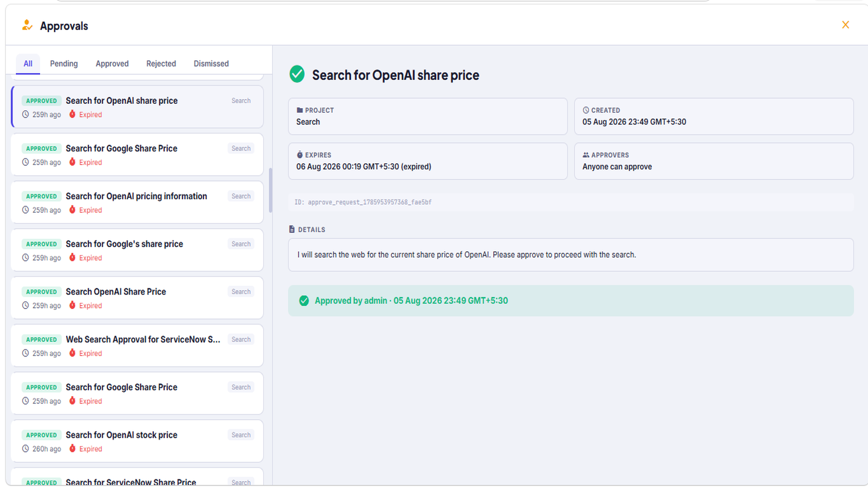Click the details description text box
The image size is (868, 488).
(x=571, y=255)
